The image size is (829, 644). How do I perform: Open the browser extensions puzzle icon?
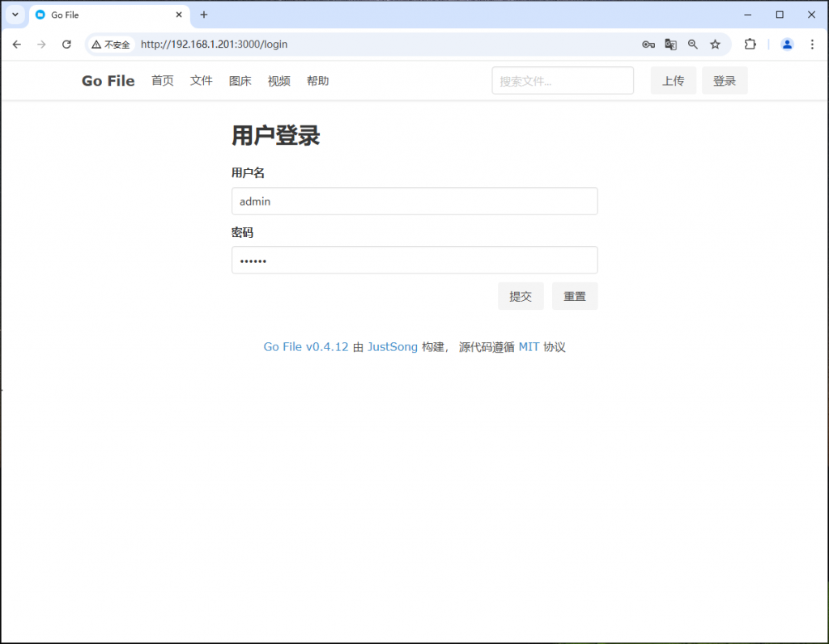point(750,44)
